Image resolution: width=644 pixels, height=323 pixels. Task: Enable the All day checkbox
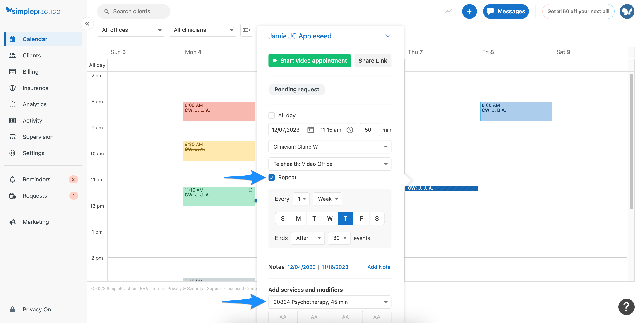pyautogui.click(x=272, y=115)
